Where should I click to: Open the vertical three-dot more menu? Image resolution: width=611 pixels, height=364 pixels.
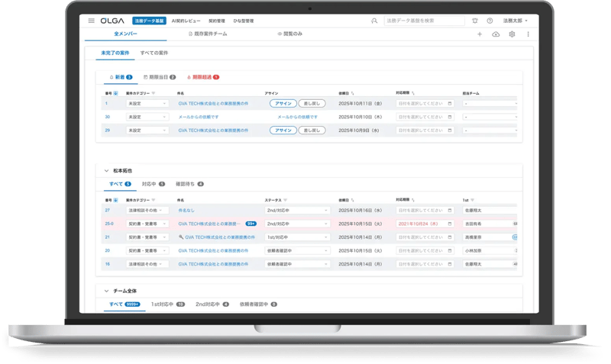point(528,34)
